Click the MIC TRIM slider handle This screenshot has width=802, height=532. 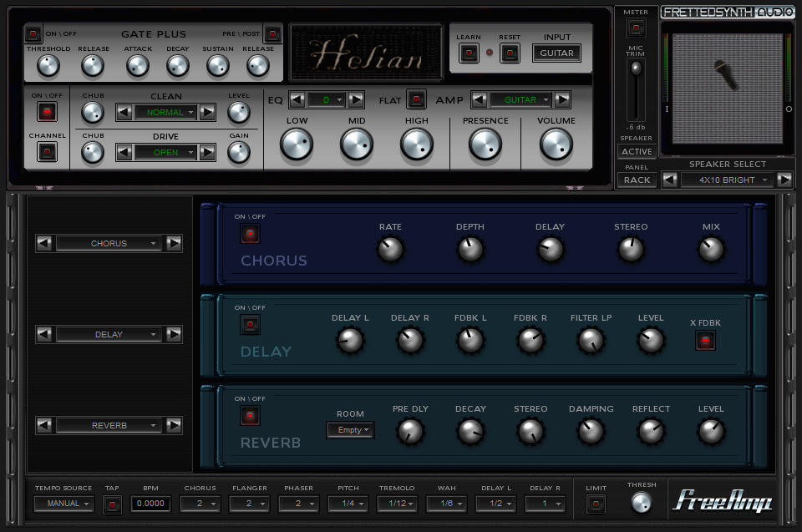636,68
